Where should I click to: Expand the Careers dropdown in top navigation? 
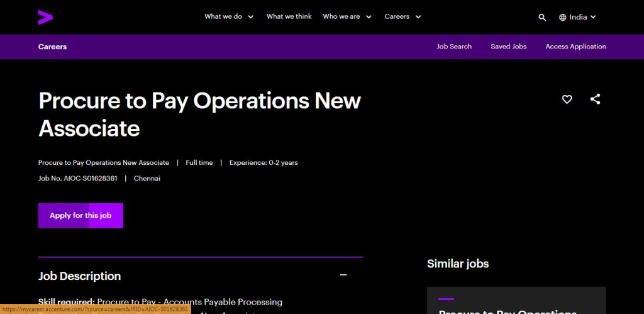tap(403, 17)
